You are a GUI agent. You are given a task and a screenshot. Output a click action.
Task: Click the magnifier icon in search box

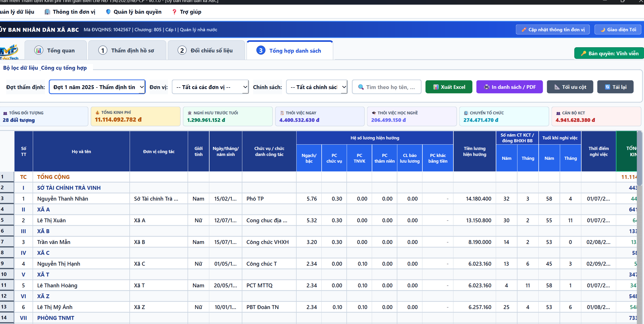[x=361, y=87]
